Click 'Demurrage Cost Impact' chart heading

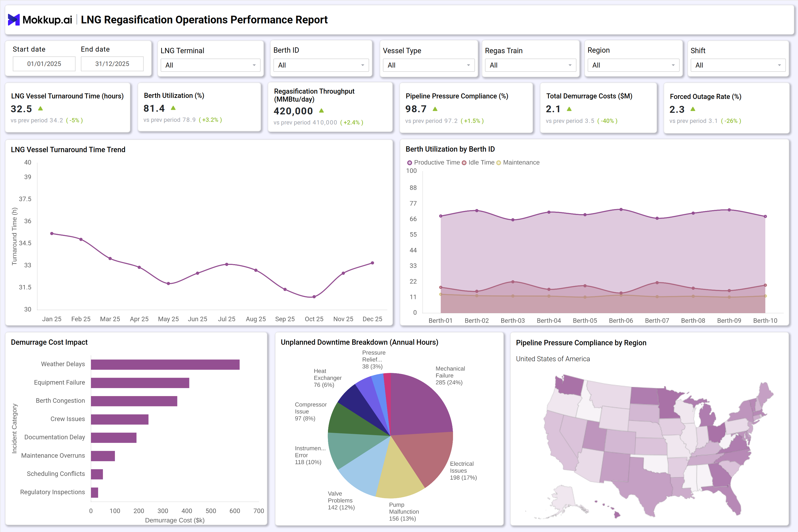point(49,342)
